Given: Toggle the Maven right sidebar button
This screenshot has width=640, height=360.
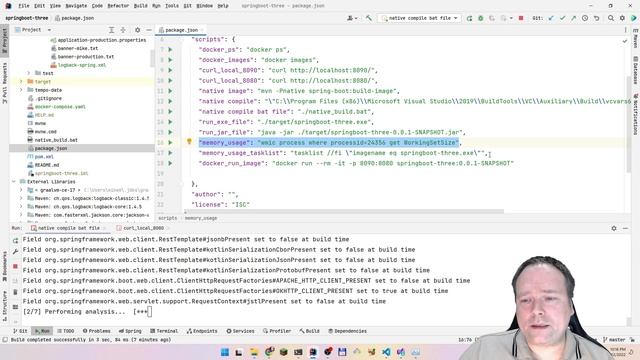Looking at the screenshot, I should (636, 38).
